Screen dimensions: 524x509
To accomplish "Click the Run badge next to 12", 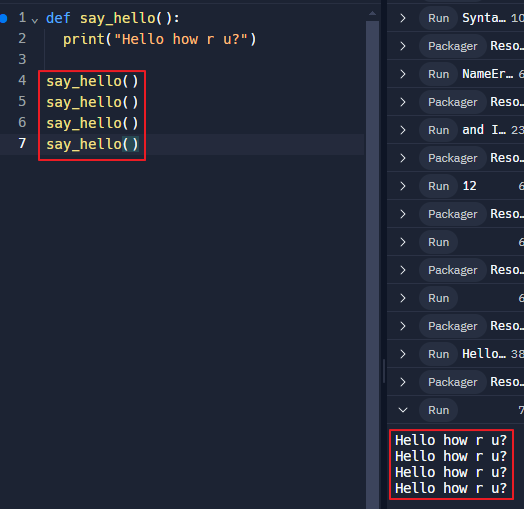I will point(438,186).
